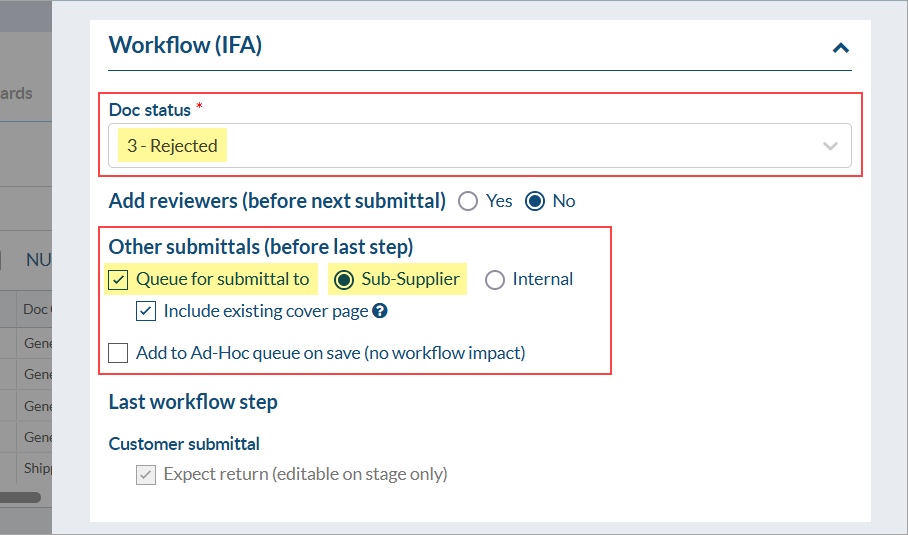The height and width of the screenshot is (535, 908).
Task: Click the Internal label text
Action: (543, 279)
